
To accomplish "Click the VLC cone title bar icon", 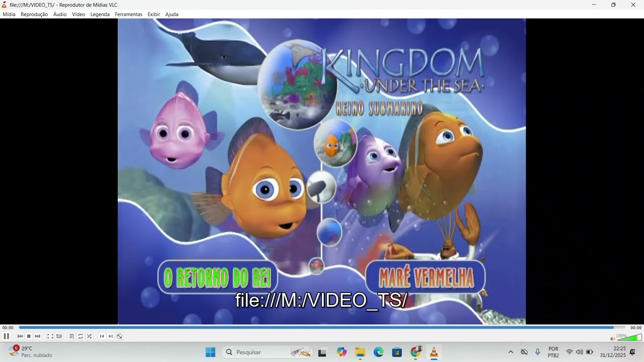I will (4, 5).
